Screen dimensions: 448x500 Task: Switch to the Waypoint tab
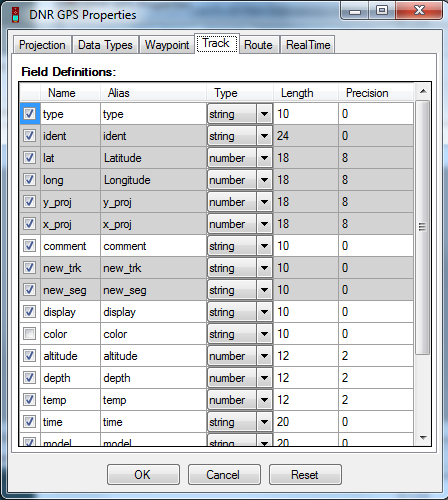[167, 45]
